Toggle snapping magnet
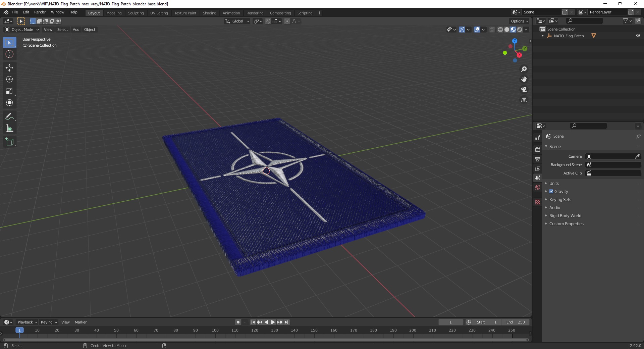Viewport: 644px width, 349px height. point(268,21)
